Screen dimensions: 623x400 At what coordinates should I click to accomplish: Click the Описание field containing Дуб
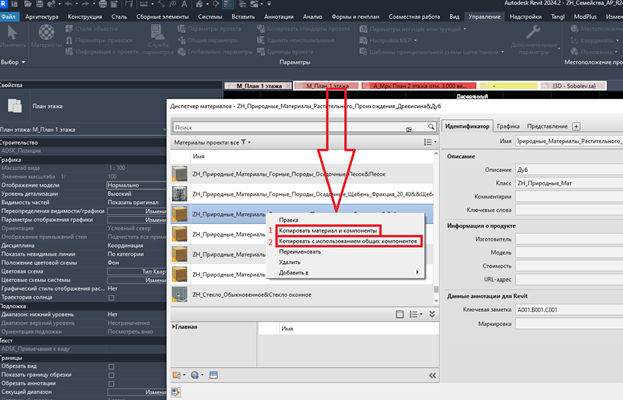pyautogui.click(x=569, y=170)
